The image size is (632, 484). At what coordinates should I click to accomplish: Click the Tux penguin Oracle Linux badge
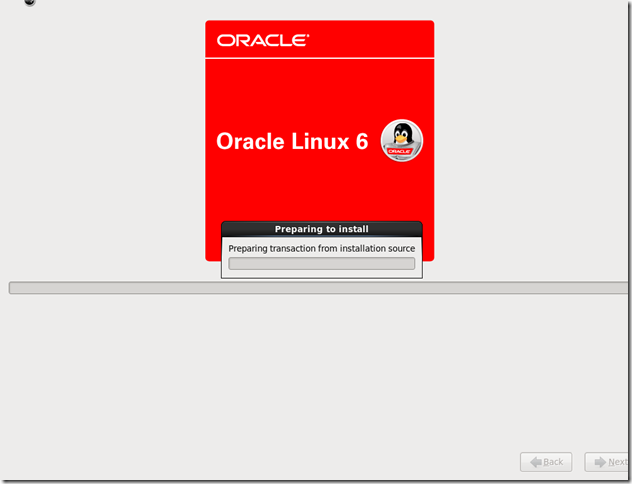click(401, 140)
